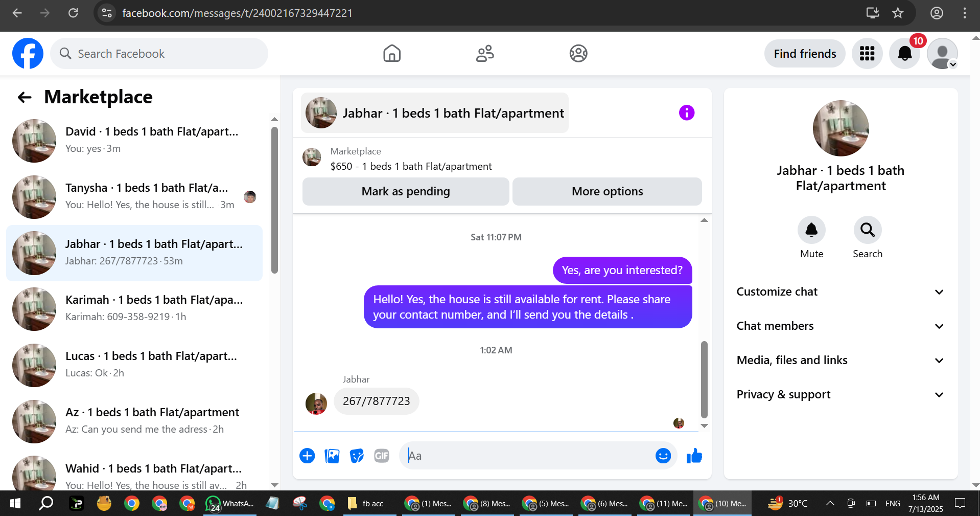Expand Media, files and links section

pyautogui.click(x=841, y=360)
